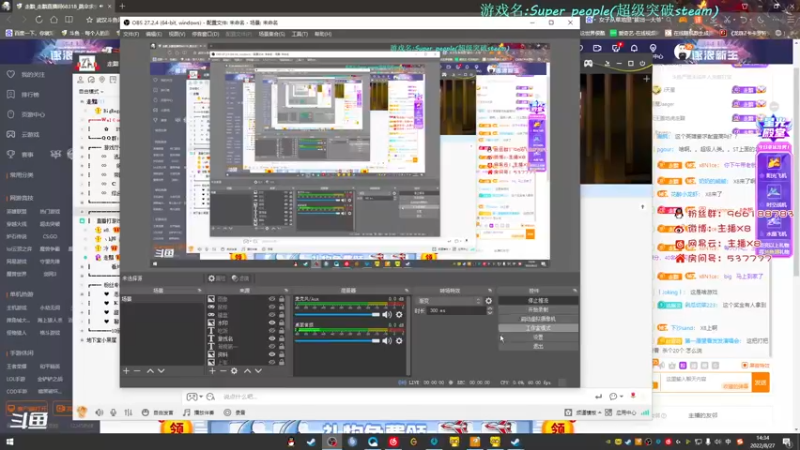The image size is (800, 450).
Task: Mute Desktop Audio with speaker icon
Action: pyautogui.click(x=387, y=340)
